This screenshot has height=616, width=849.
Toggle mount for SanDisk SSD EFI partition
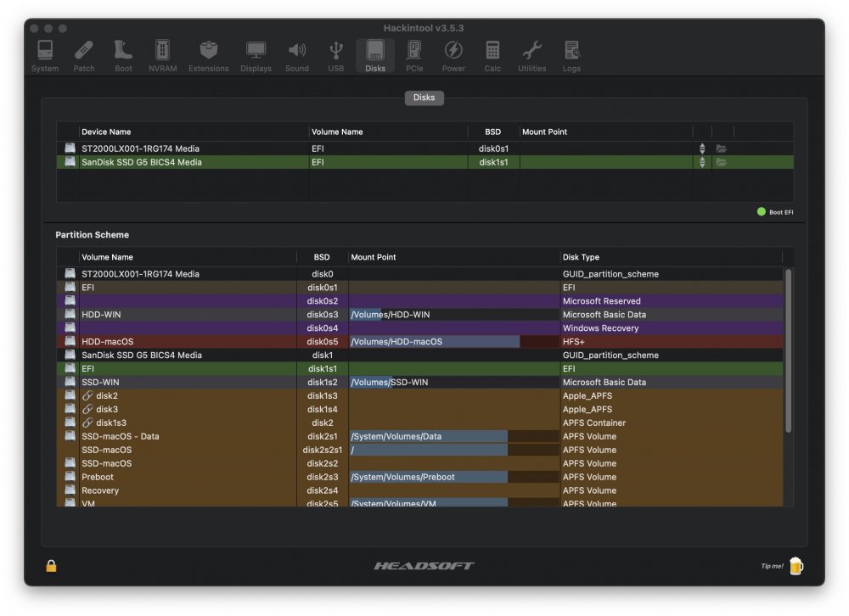pyautogui.click(x=702, y=162)
